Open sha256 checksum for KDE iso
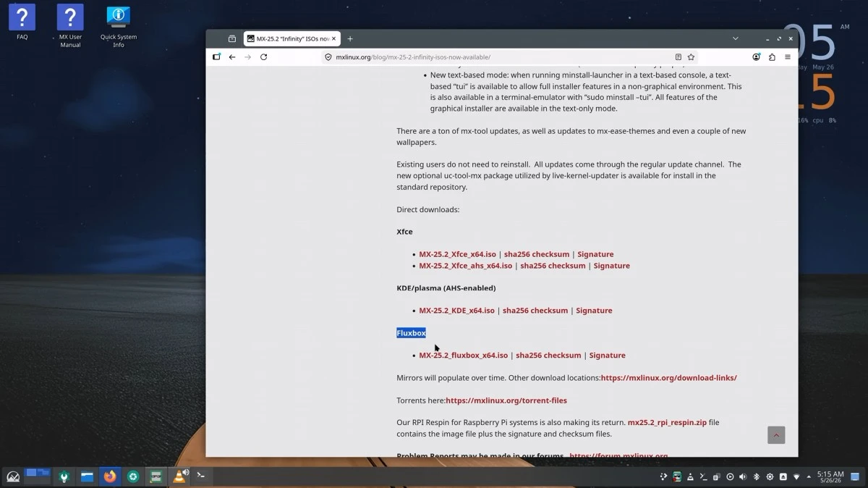Viewport: 868px width, 488px height. pyautogui.click(x=535, y=311)
